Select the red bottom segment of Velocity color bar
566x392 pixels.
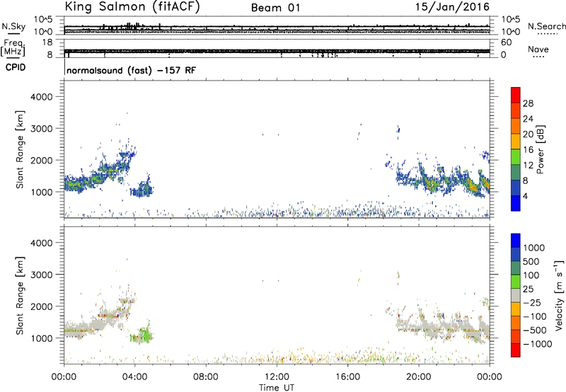coord(516,350)
